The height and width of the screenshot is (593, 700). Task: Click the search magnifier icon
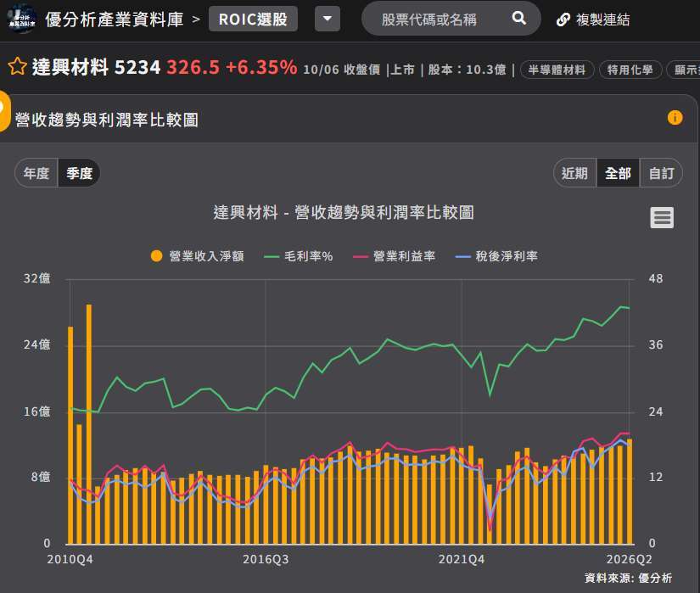pos(518,19)
